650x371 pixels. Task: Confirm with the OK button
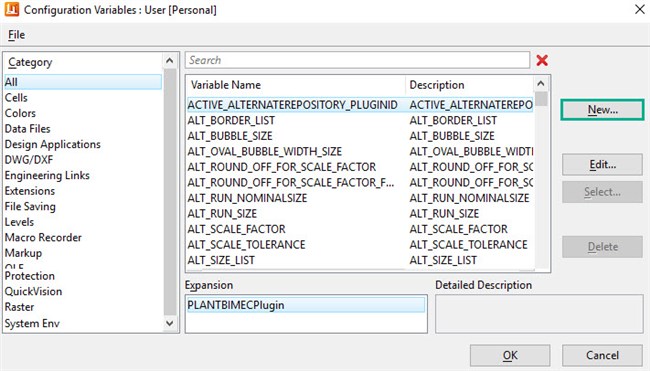(510, 355)
